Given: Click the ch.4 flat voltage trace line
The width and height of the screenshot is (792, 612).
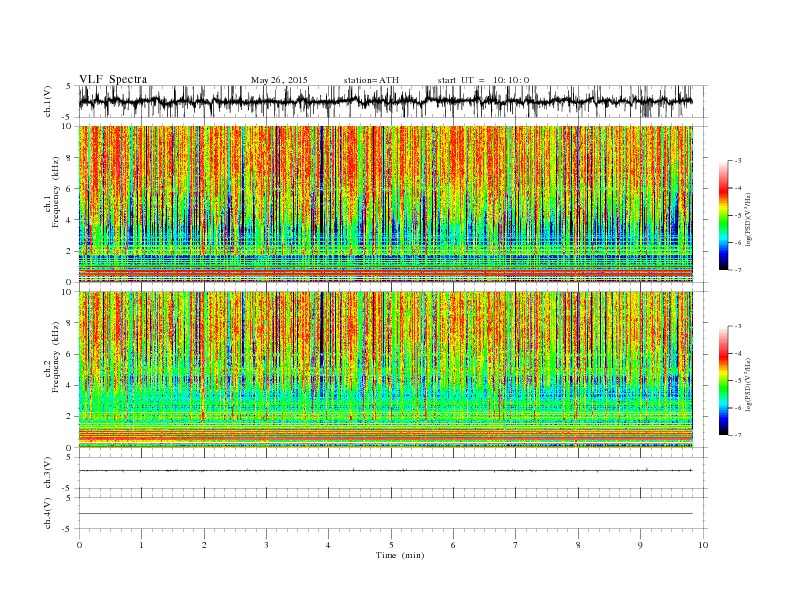Looking at the screenshot, I should 385,514.
